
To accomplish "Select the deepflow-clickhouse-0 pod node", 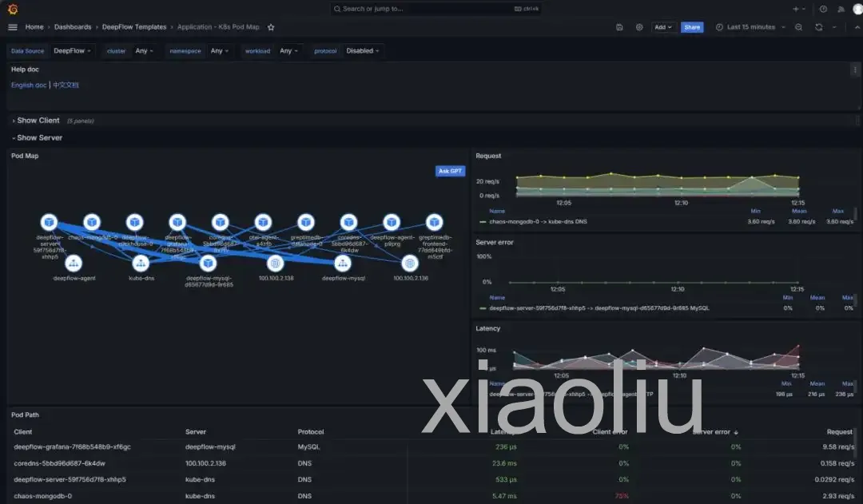I will [x=135, y=222].
